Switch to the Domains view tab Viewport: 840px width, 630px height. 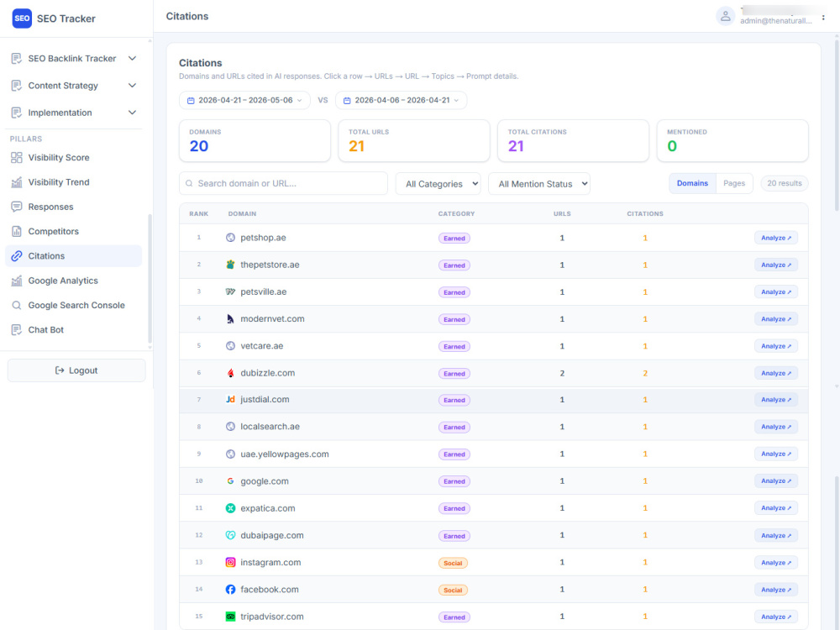pyautogui.click(x=692, y=183)
